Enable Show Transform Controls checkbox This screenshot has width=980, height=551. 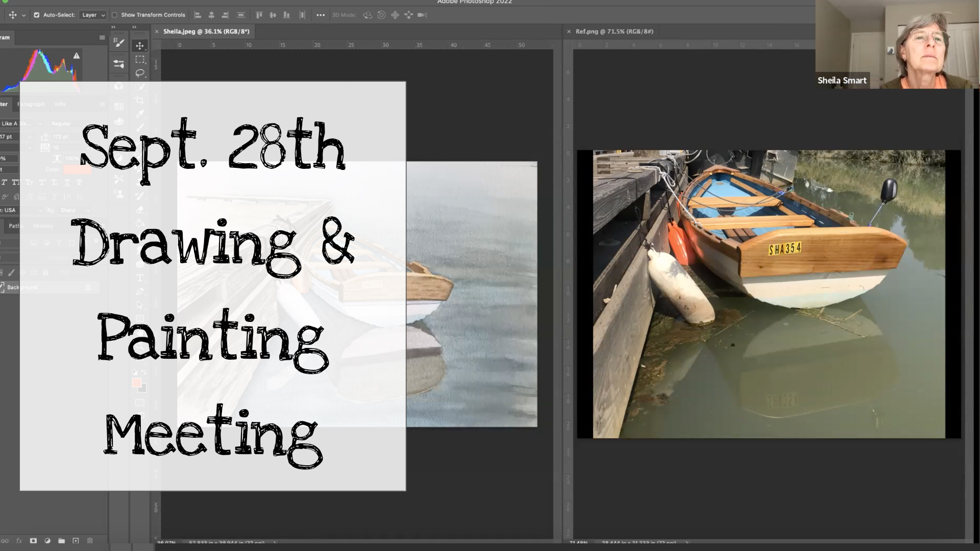pos(115,15)
